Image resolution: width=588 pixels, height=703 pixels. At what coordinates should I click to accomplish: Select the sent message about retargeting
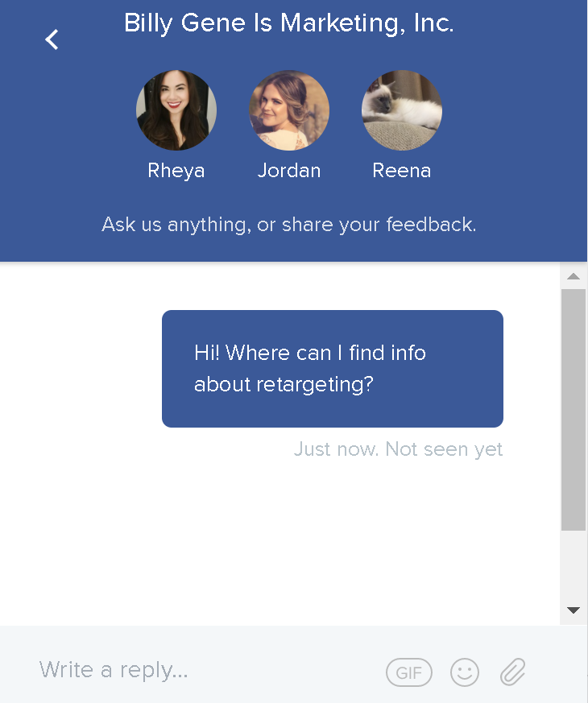pyautogui.click(x=332, y=369)
